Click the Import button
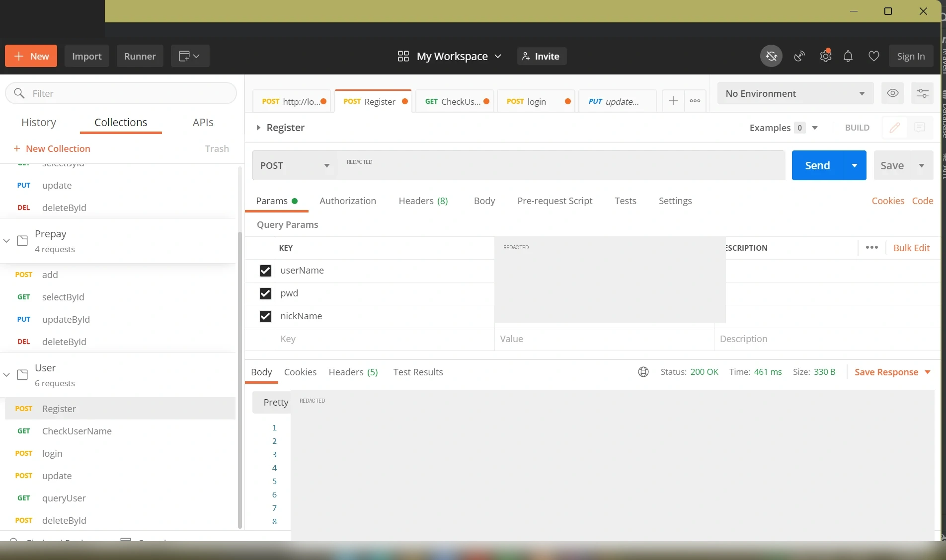This screenshot has width=946, height=560. (86, 56)
